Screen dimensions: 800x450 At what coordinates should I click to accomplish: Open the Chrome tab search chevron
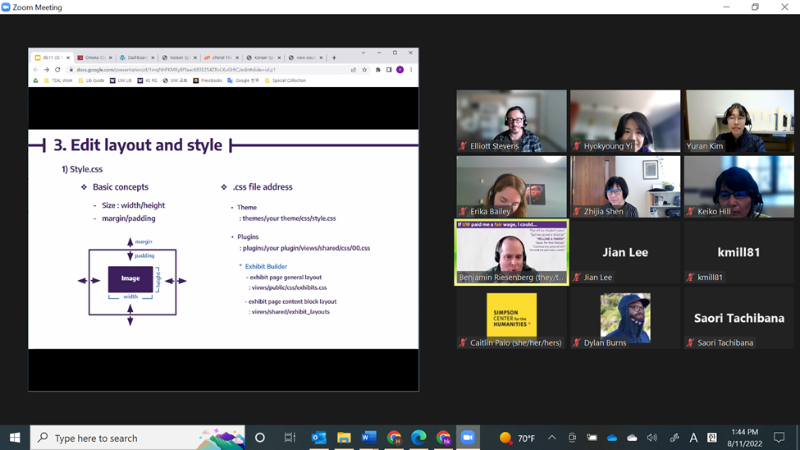pyautogui.click(x=363, y=53)
